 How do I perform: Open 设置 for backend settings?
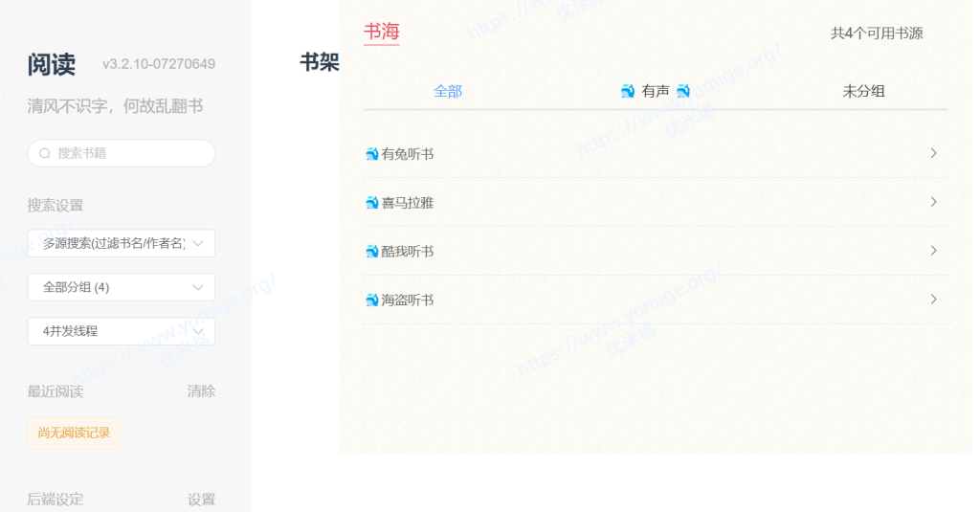point(201,499)
